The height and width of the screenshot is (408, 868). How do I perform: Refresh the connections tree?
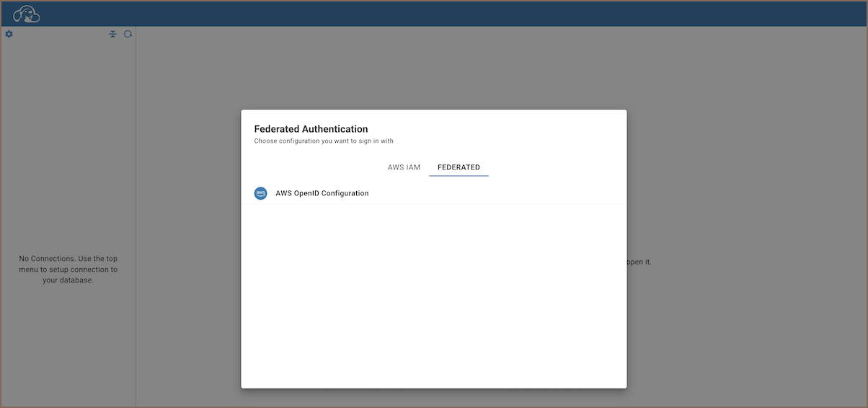(x=128, y=34)
